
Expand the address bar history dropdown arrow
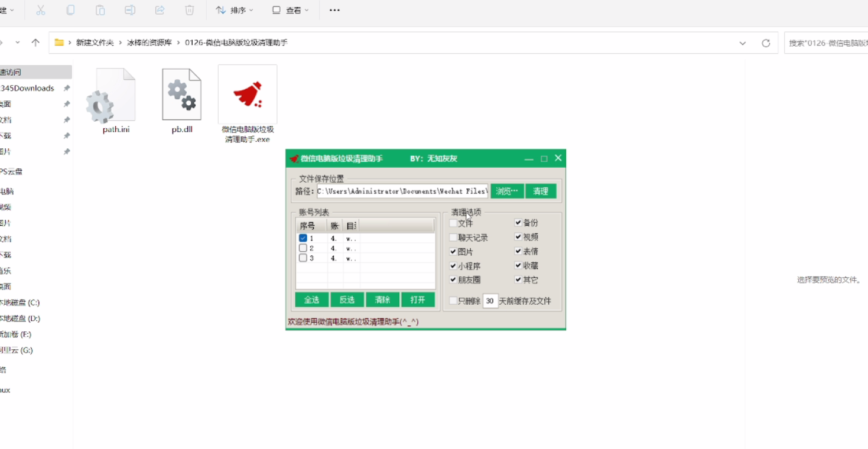[x=742, y=43]
